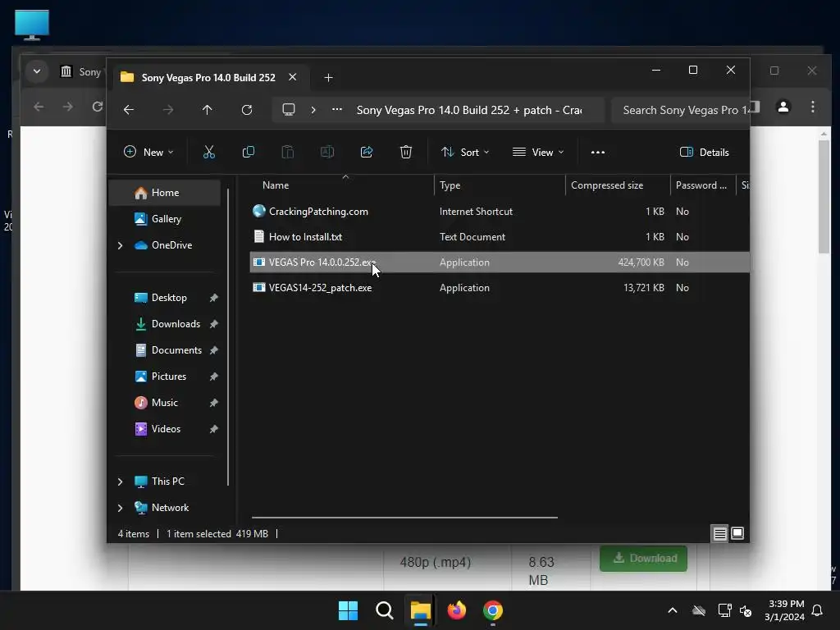Open Windows Start menu
The height and width of the screenshot is (630, 840).
click(348, 610)
